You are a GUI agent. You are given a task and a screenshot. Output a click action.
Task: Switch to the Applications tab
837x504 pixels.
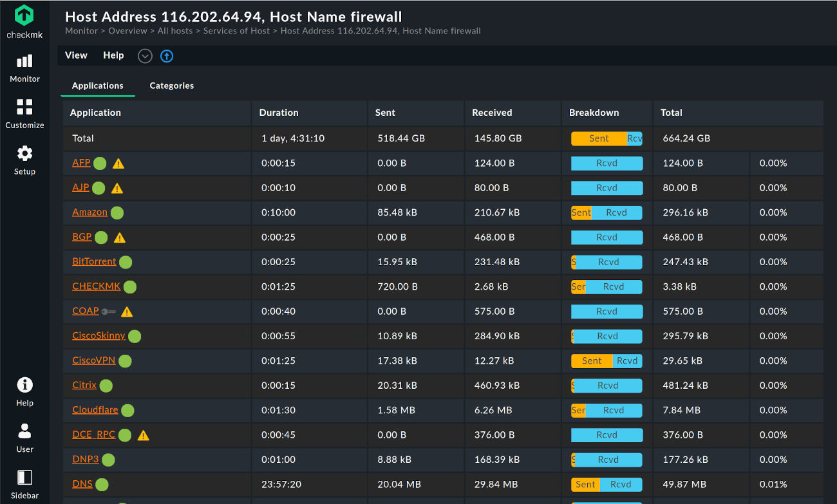98,86
